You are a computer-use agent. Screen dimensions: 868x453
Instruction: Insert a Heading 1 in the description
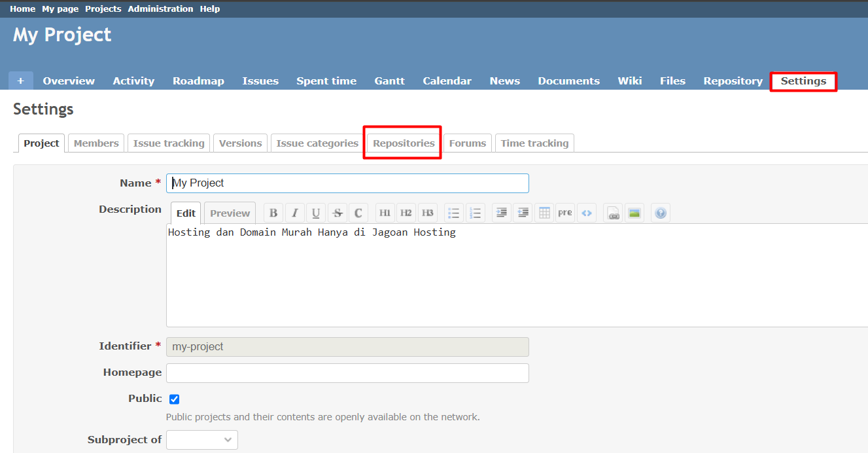pos(385,212)
